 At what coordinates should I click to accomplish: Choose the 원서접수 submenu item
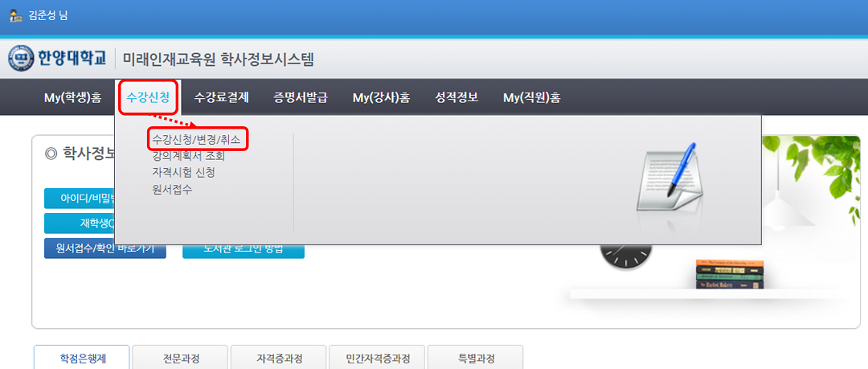(172, 190)
